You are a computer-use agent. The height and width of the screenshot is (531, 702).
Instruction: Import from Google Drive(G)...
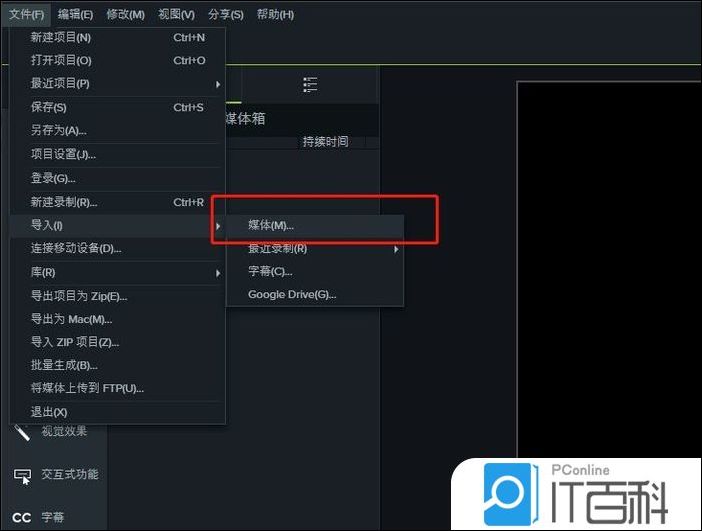315,295
